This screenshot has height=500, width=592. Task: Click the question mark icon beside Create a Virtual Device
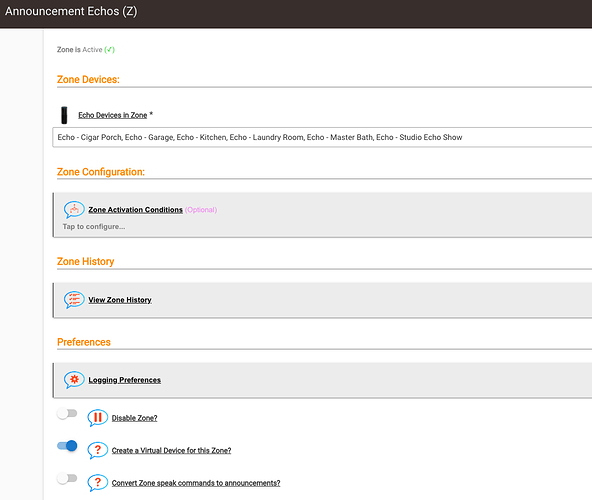[x=97, y=450]
